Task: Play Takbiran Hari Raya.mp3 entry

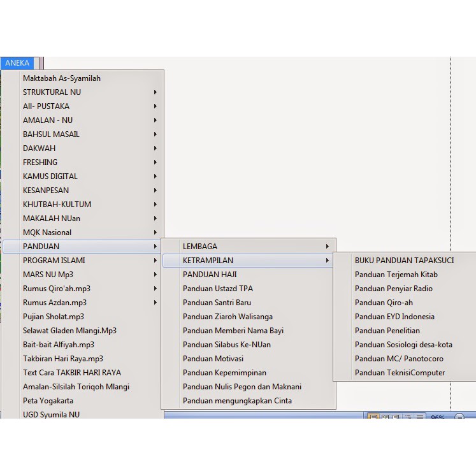Action: pyautogui.click(x=62, y=359)
